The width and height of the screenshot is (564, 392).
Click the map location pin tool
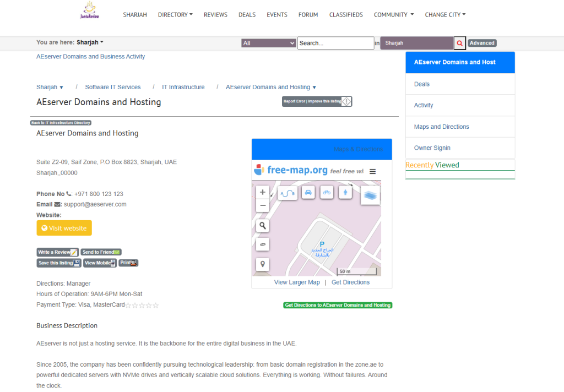click(263, 264)
